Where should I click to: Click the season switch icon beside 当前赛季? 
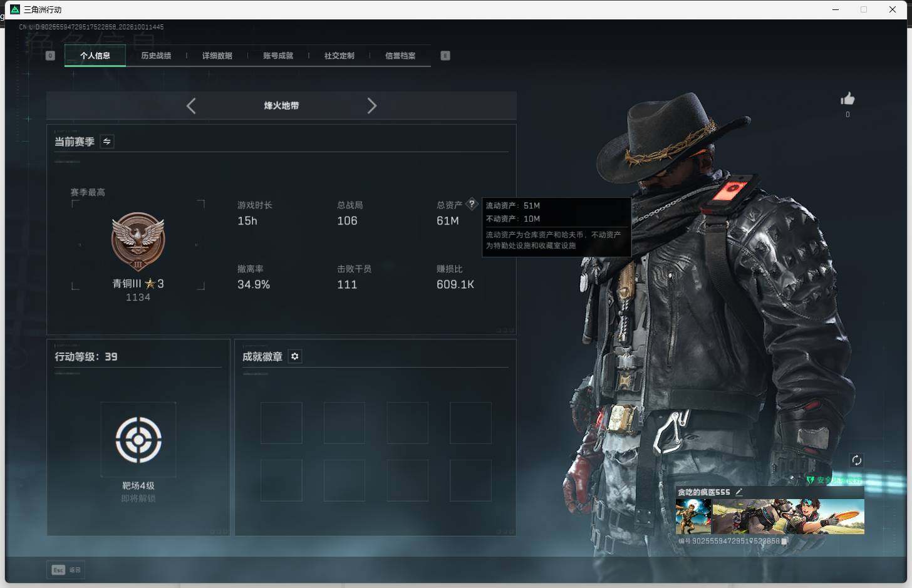107,142
